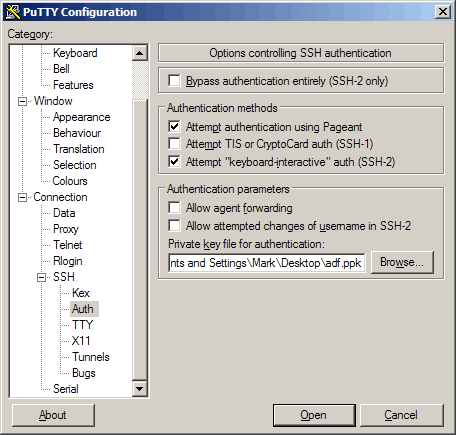Open Data settings under Connection

[x=64, y=213]
